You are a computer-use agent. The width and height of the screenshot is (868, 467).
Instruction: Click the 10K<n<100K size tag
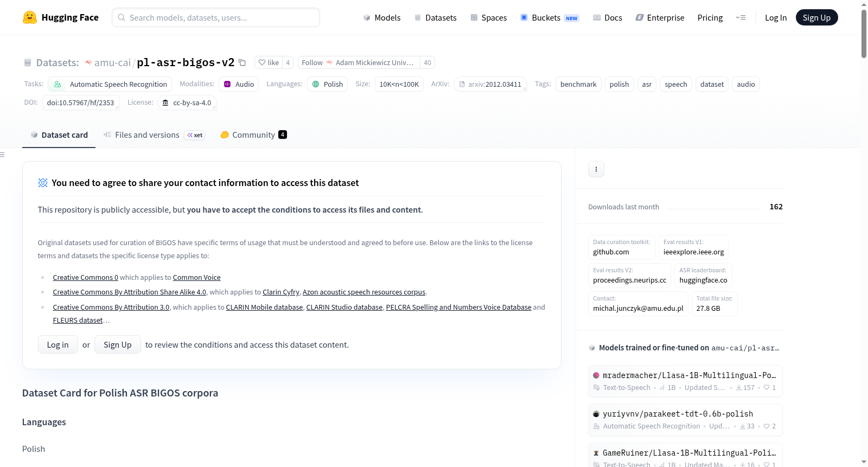(399, 84)
